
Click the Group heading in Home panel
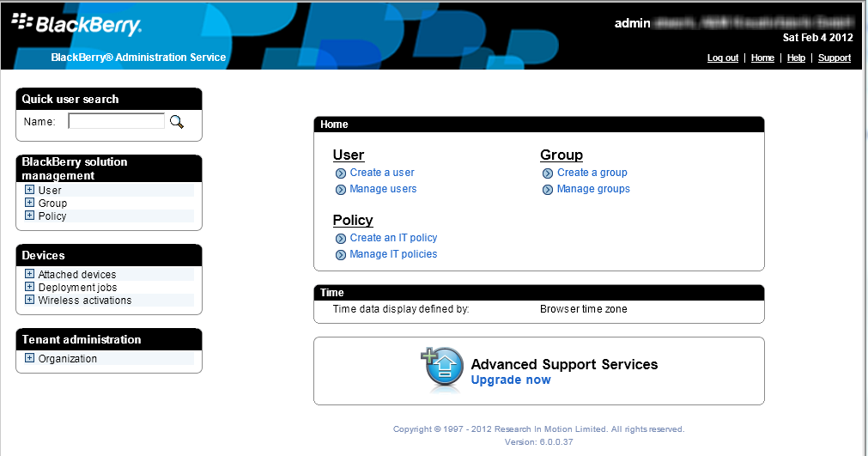click(561, 155)
